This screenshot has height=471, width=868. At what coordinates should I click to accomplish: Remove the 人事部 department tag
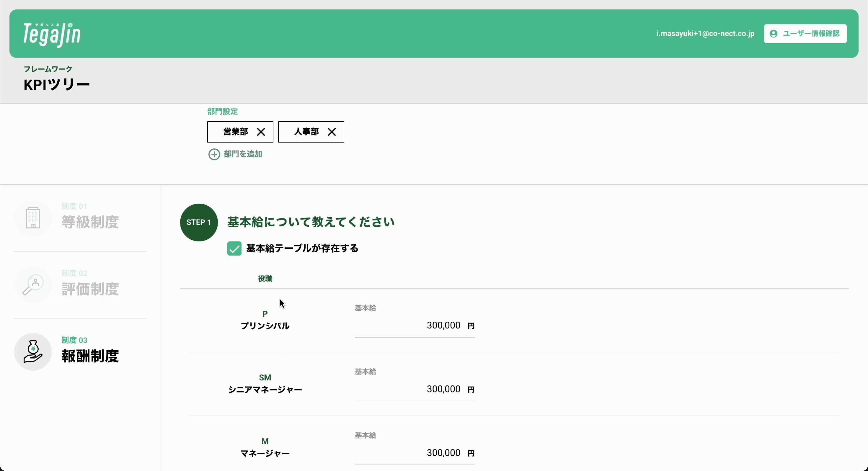coord(332,132)
